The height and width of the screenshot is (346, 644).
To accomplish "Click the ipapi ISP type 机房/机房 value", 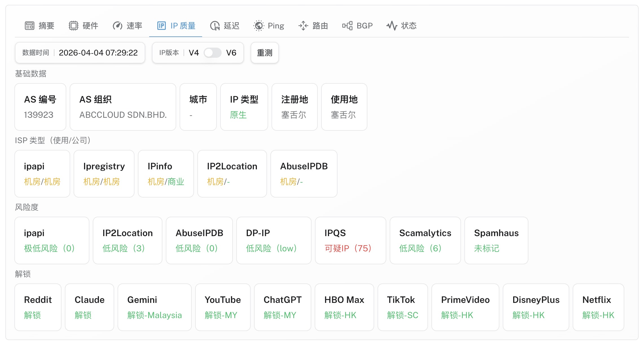I will (x=42, y=181).
